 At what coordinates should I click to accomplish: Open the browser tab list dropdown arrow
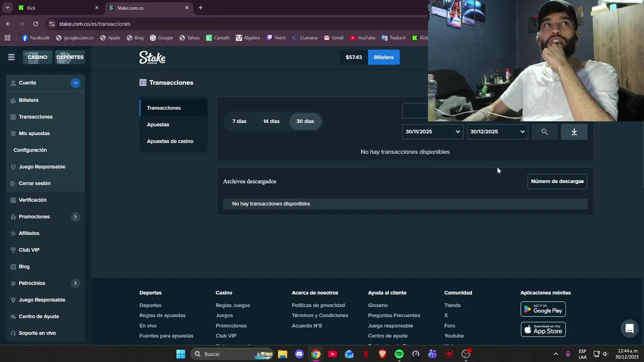point(8,8)
